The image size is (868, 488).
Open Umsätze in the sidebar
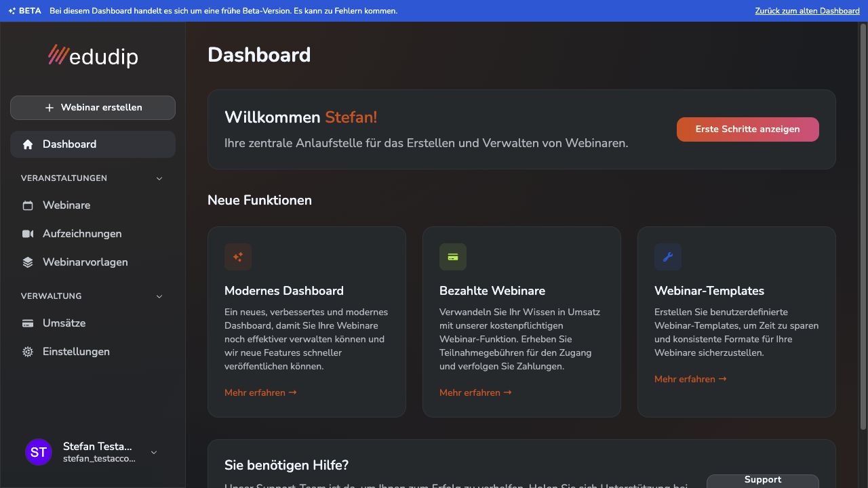click(93, 323)
